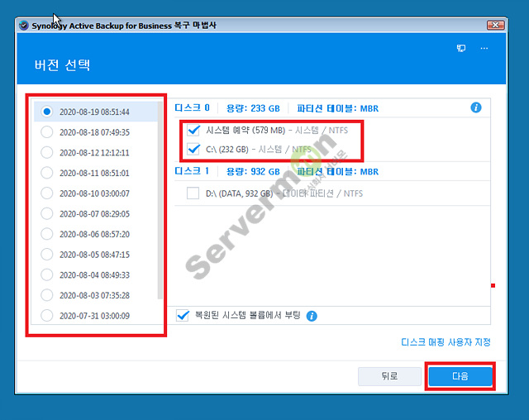Select version 2020-08-04 08:49:33
The width and height of the screenshot is (529, 420).
pos(46,274)
